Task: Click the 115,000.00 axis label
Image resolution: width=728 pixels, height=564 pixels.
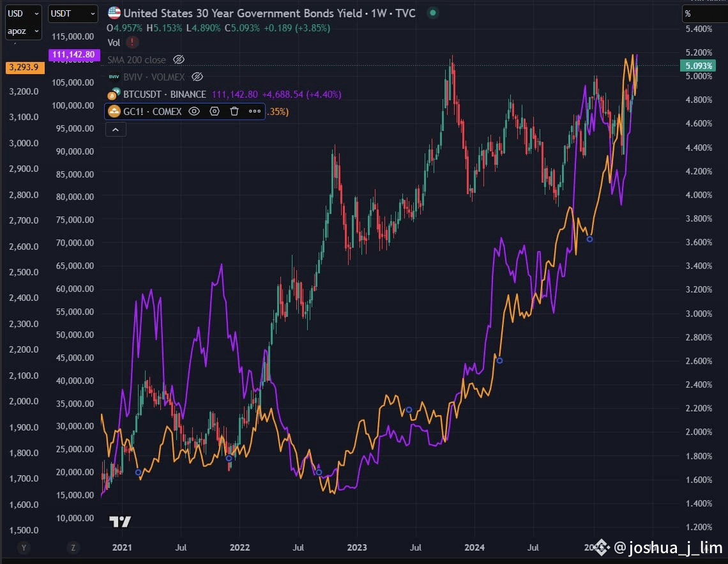Action: 73,36
